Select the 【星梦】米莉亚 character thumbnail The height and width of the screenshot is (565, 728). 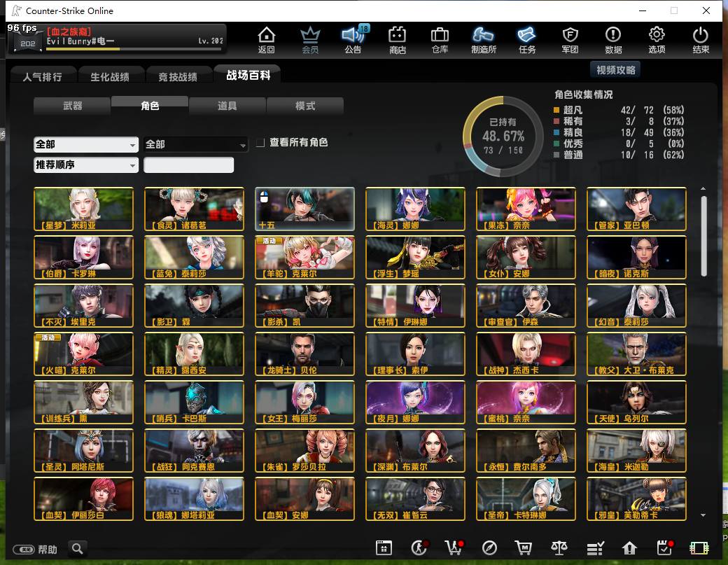click(x=83, y=209)
